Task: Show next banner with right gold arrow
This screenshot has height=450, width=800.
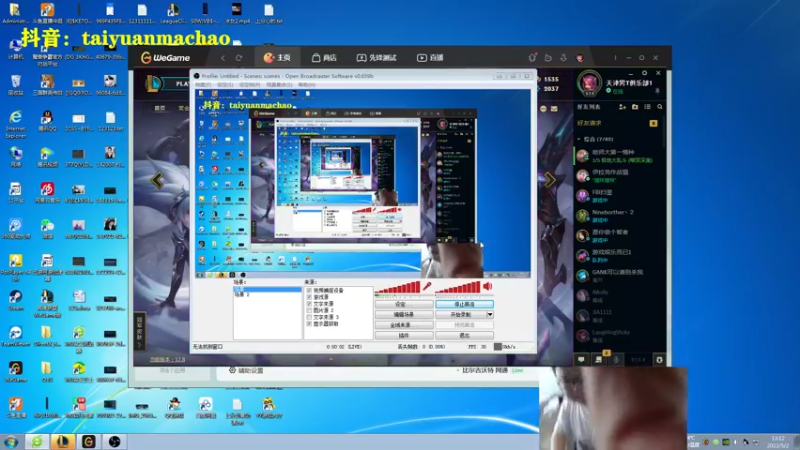Action: click(x=549, y=180)
